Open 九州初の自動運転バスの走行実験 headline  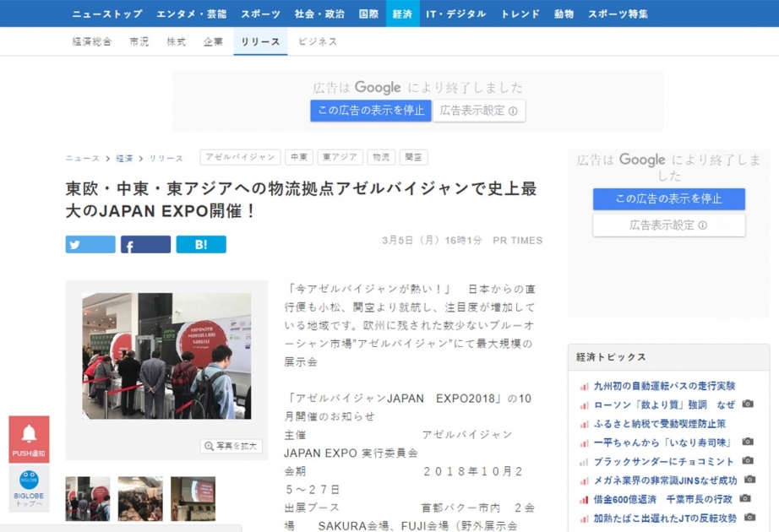click(664, 386)
